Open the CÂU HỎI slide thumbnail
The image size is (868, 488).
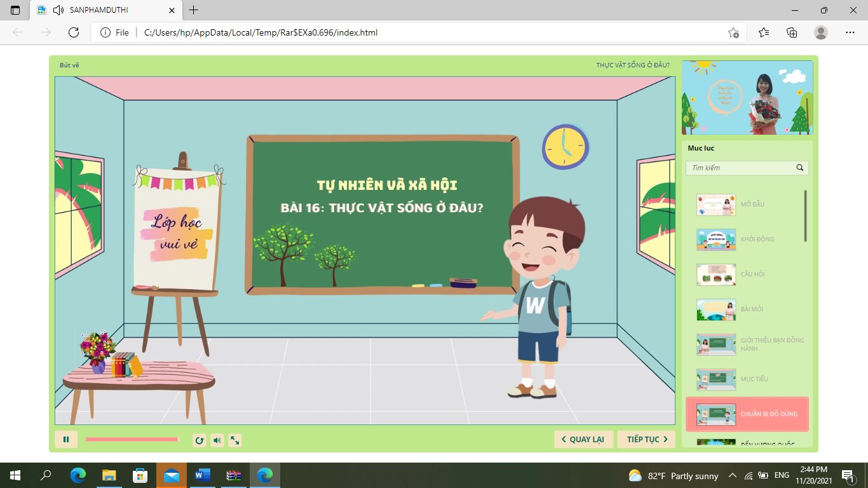[x=716, y=274]
